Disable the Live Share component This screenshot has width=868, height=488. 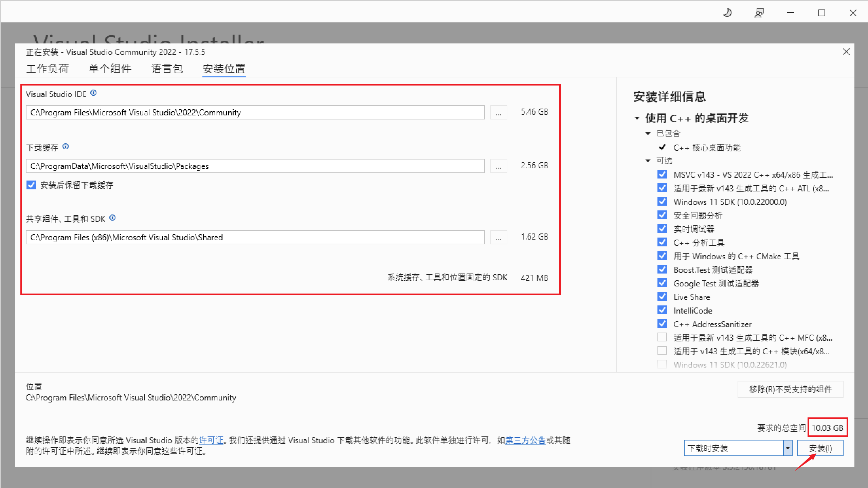pyautogui.click(x=662, y=296)
